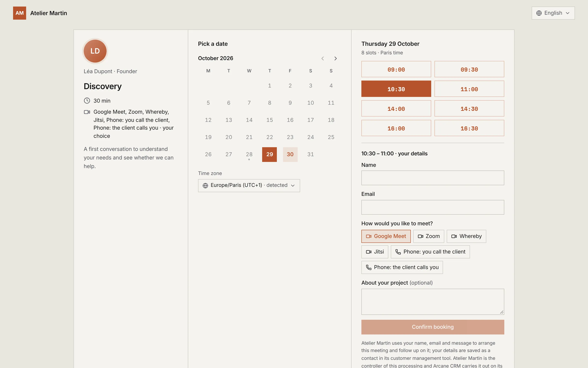Screen dimensions: 588x368
Task: Click day 15 in the calendar
Action: pyautogui.click(x=269, y=120)
